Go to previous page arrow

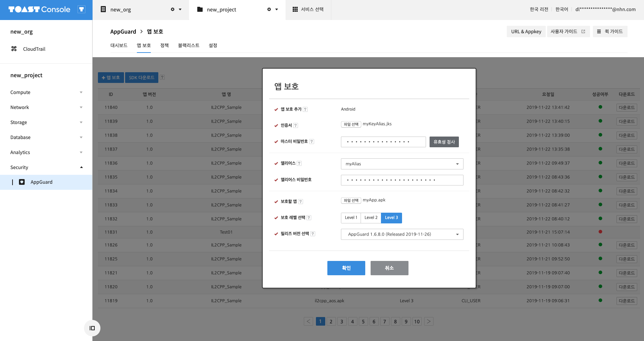click(308, 321)
